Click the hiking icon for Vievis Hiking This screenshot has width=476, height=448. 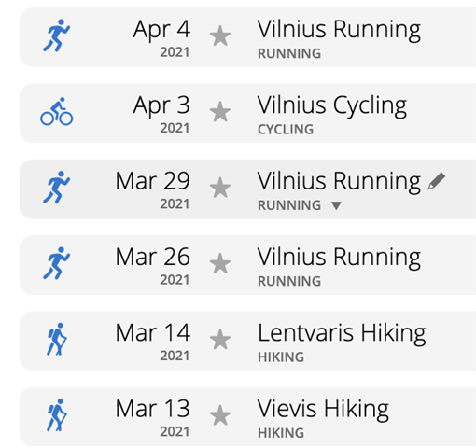(x=57, y=415)
